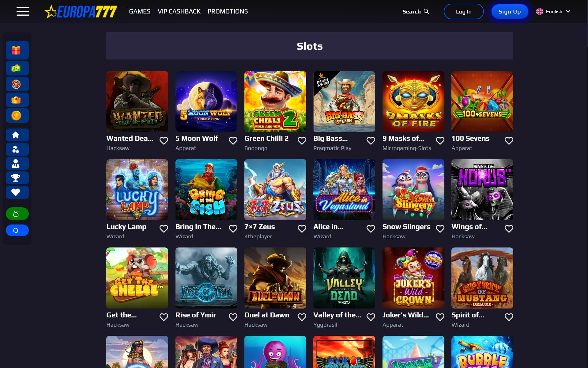
Task: Click the white heart favorites sidebar icon
Action: [17, 192]
